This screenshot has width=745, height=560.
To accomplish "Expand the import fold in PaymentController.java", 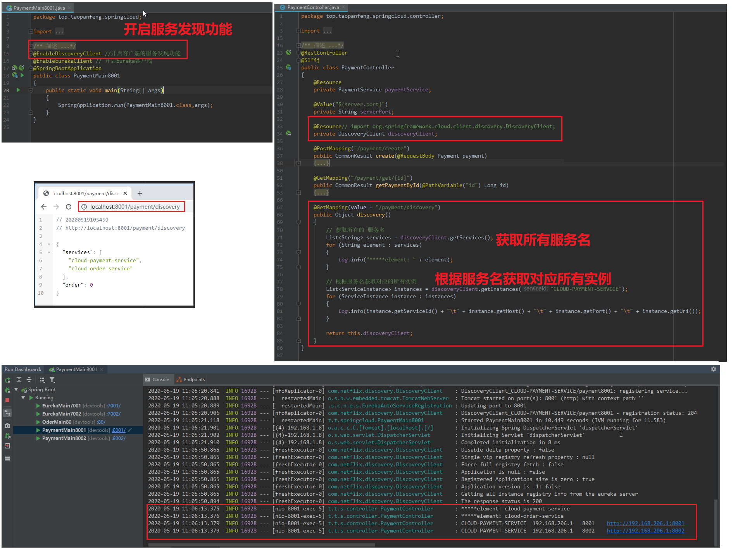I will coord(298,31).
